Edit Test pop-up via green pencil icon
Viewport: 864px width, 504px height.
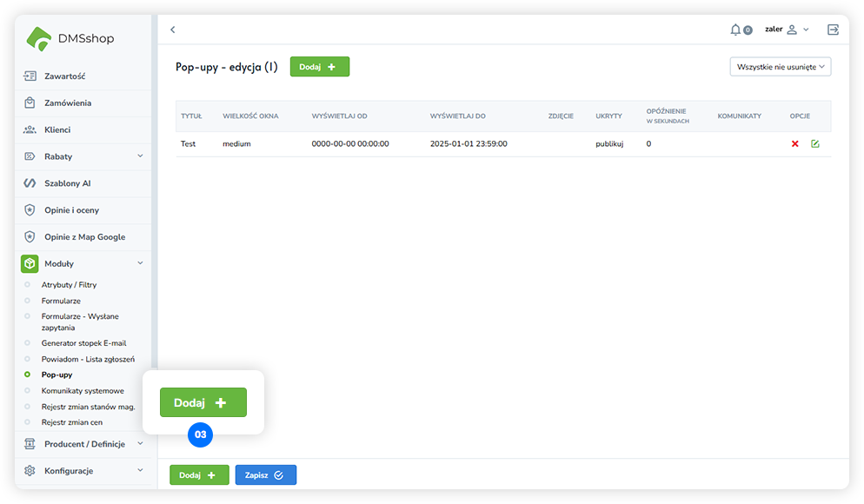(x=815, y=143)
